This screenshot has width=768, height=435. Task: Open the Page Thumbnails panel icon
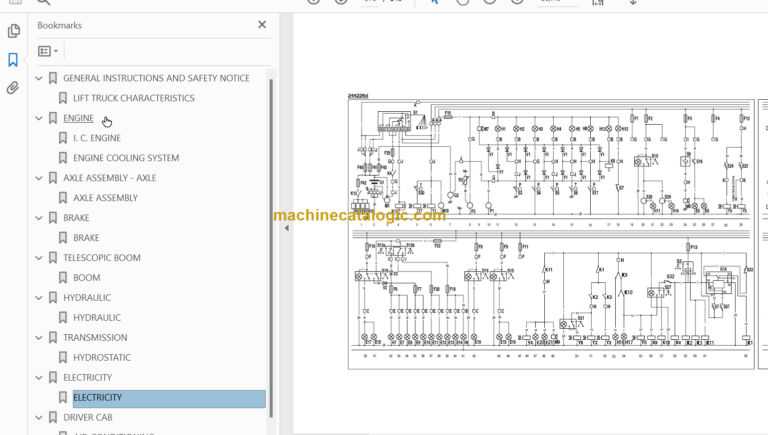(13, 31)
